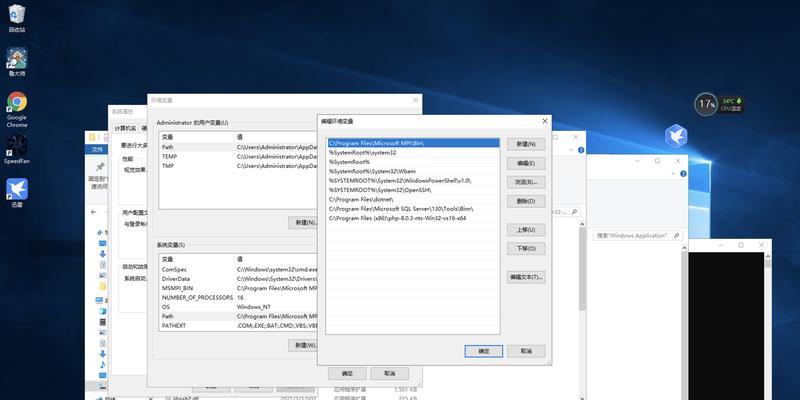Click 上移(U) to move entry up
800x400 pixels.
pos(526,230)
